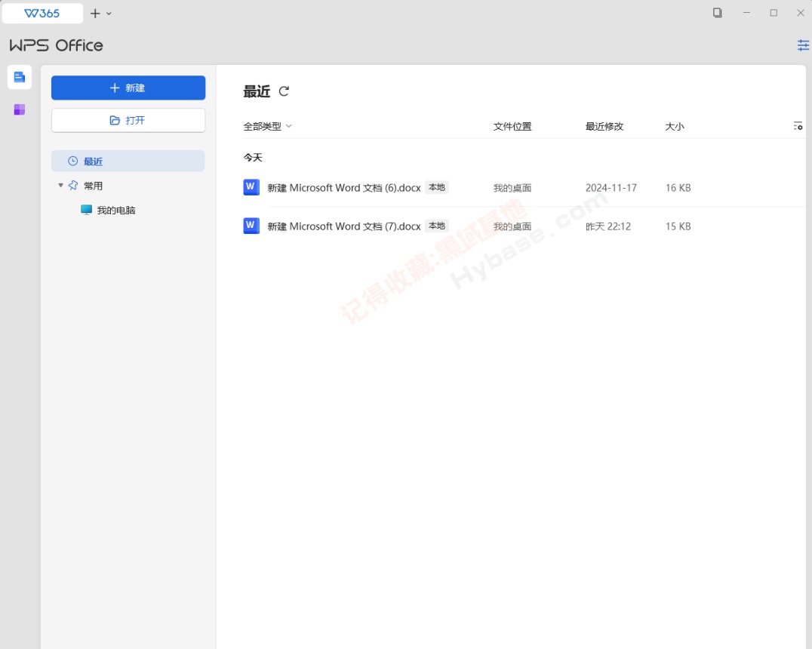Image resolution: width=812 pixels, height=649 pixels.
Task: Open list view settings icon
Action: coord(798,126)
